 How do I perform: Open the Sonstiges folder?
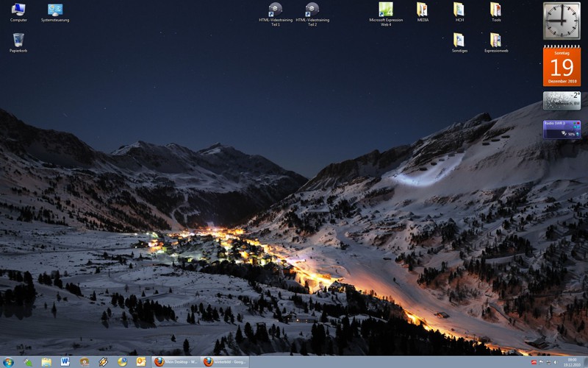point(459,40)
